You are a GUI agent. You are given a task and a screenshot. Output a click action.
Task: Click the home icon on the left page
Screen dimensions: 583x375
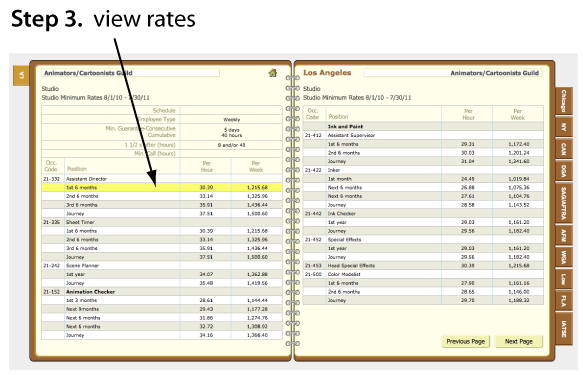273,73
